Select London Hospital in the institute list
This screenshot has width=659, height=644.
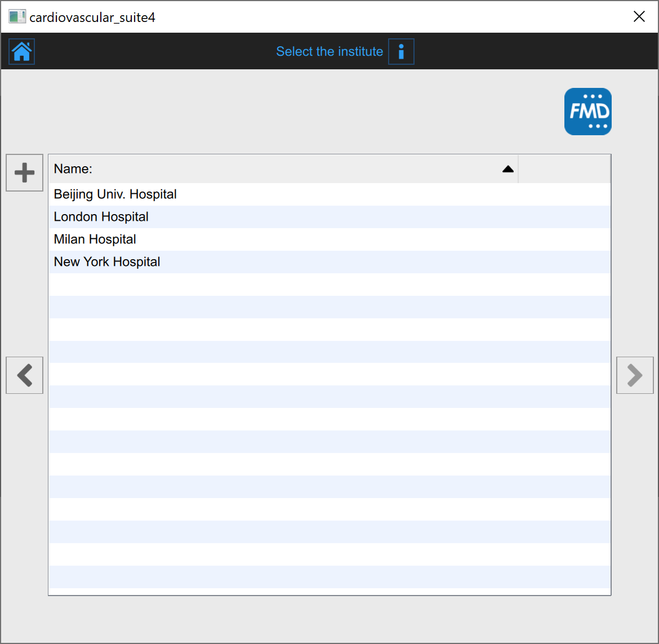pyautogui.click(x=101, y=217)
